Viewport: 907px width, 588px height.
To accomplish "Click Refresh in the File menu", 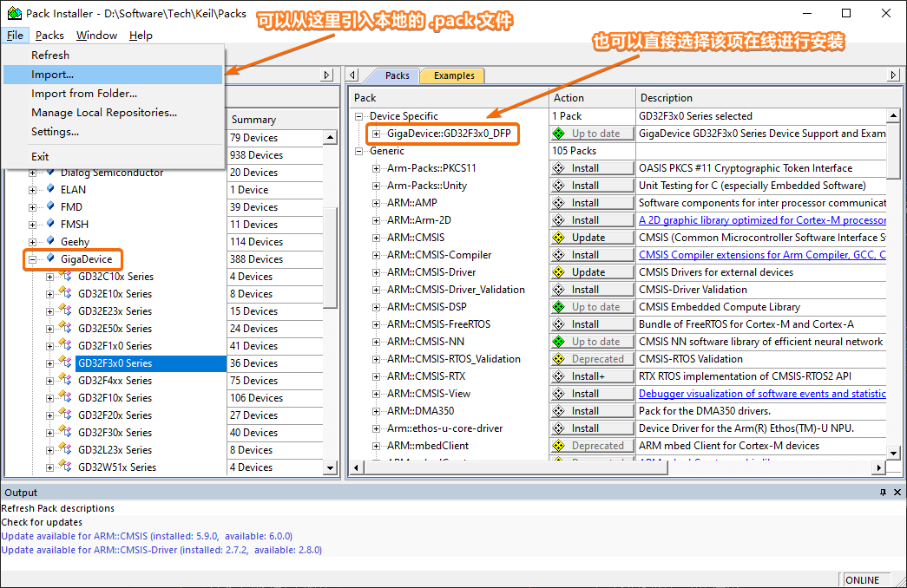I will pos(113,56).
